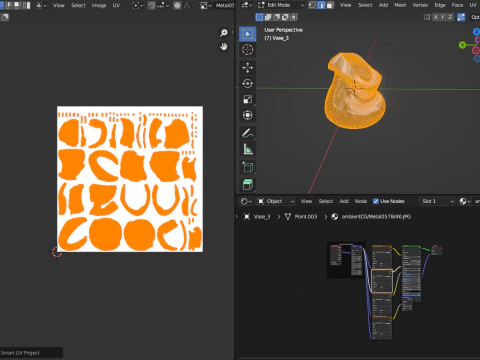Open the Select menu in shader editor
480x360 pixels.
point(326,201)
